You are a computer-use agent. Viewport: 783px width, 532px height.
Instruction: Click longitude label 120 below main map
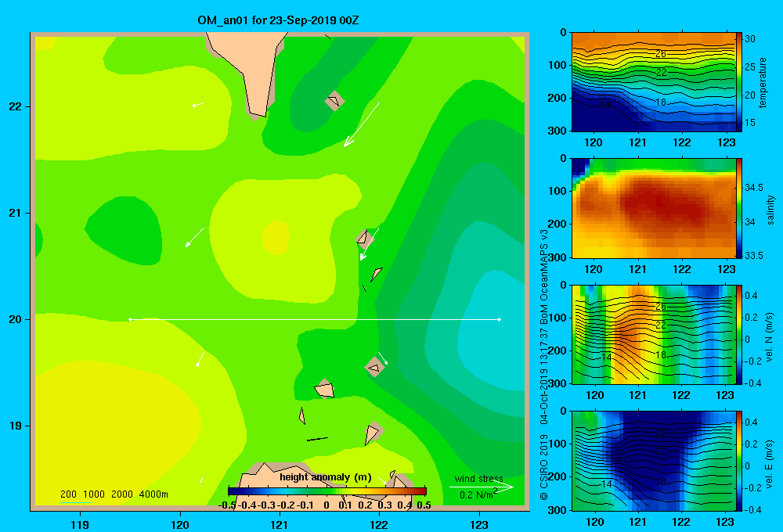180,525
